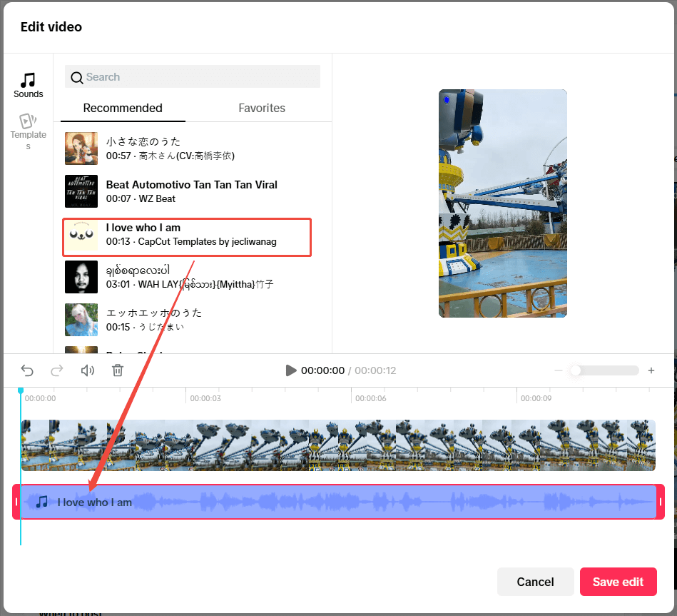Switch to the Favorites tab
Screen dimensions: 677x616
[x=261, y=108]
